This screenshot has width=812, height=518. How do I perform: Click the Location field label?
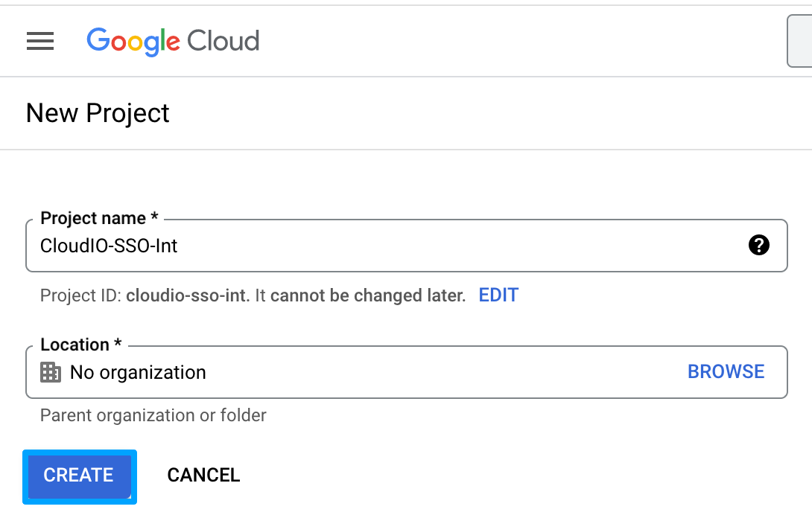80,345
